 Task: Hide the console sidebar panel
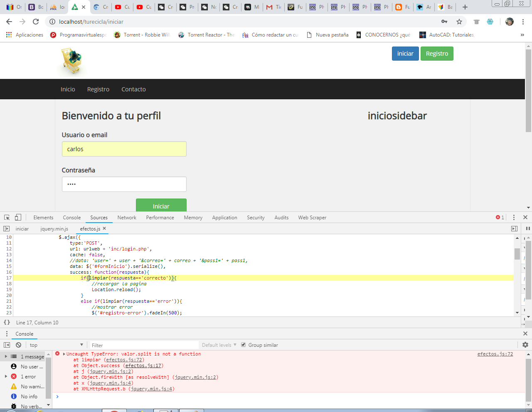coord(7,345)
